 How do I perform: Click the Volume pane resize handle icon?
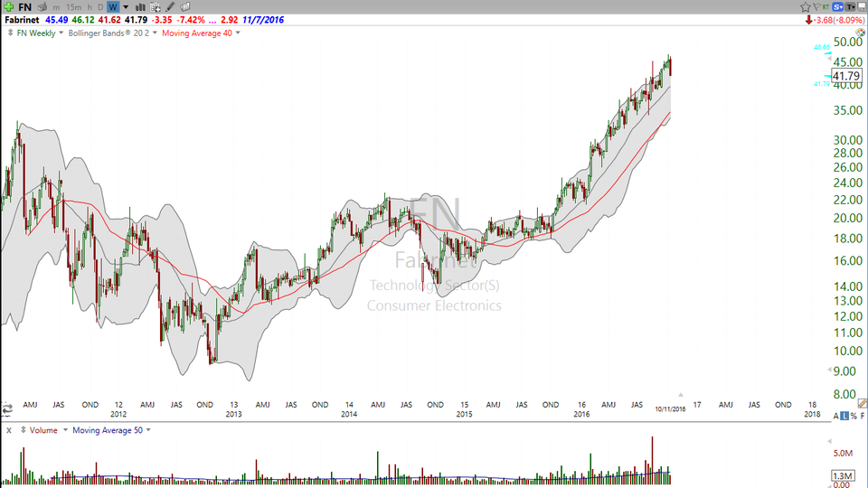(23, 430)
